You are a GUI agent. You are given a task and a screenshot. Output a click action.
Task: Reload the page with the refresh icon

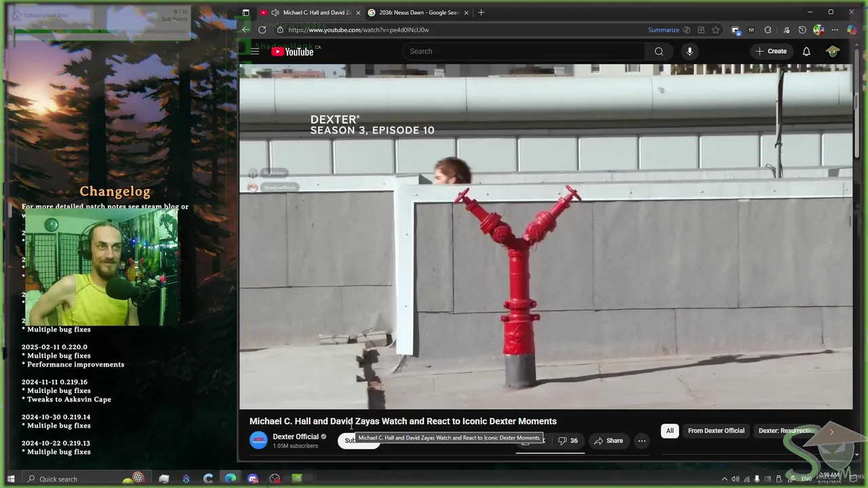(262, 30)
